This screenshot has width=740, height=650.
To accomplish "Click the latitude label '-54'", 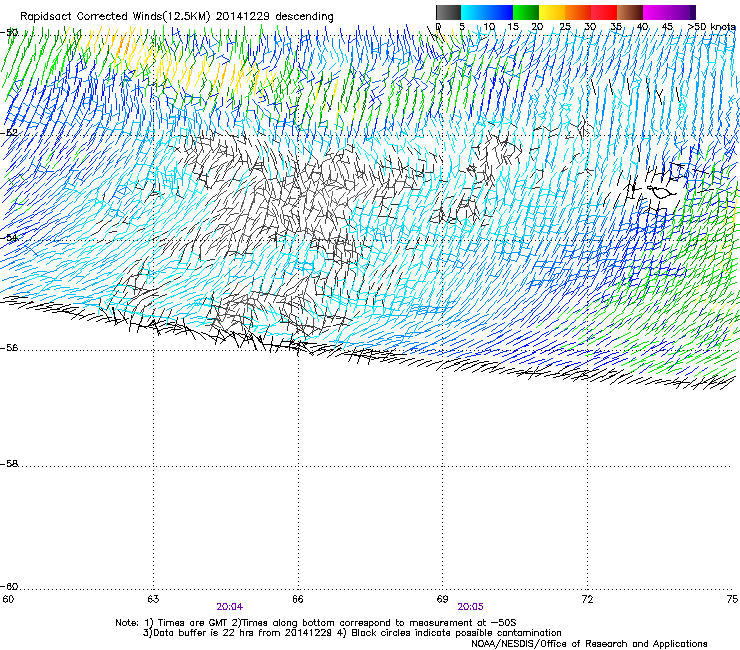I will click(x=9, y=237).
